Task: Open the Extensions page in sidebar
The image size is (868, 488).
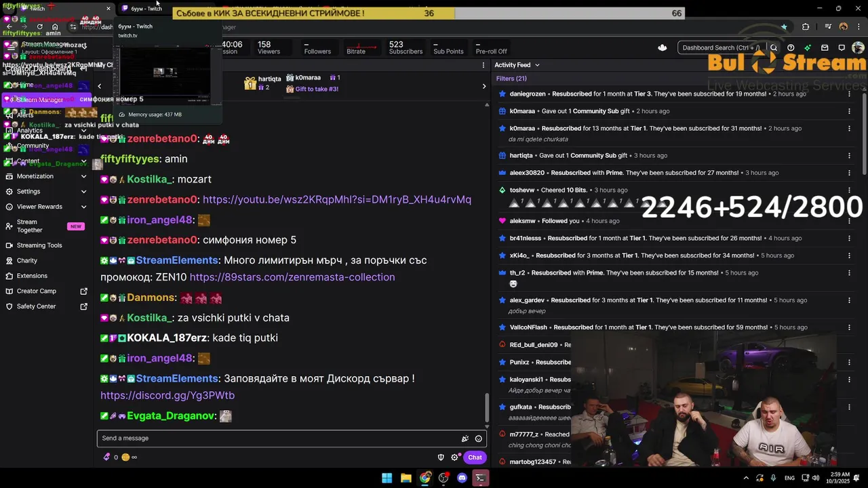Action: click(x=32, y=276)
